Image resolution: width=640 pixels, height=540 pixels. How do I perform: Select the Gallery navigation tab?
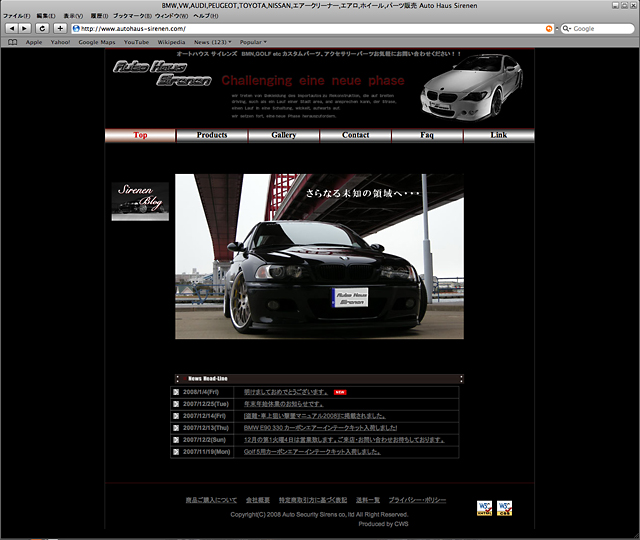[284, 135]
